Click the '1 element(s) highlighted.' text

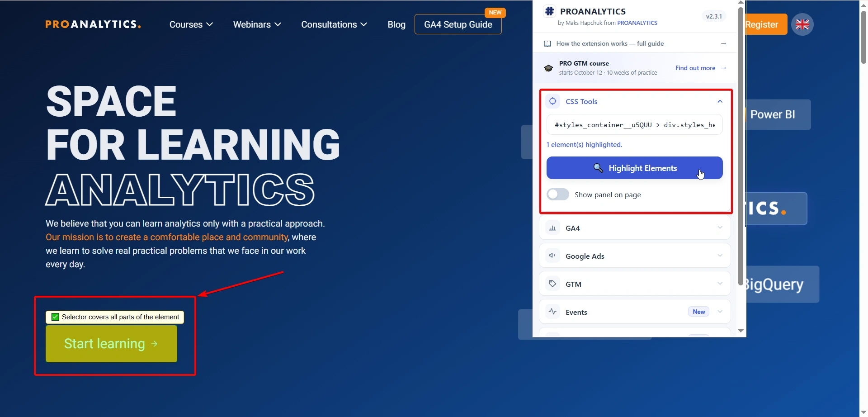point(584,145)
